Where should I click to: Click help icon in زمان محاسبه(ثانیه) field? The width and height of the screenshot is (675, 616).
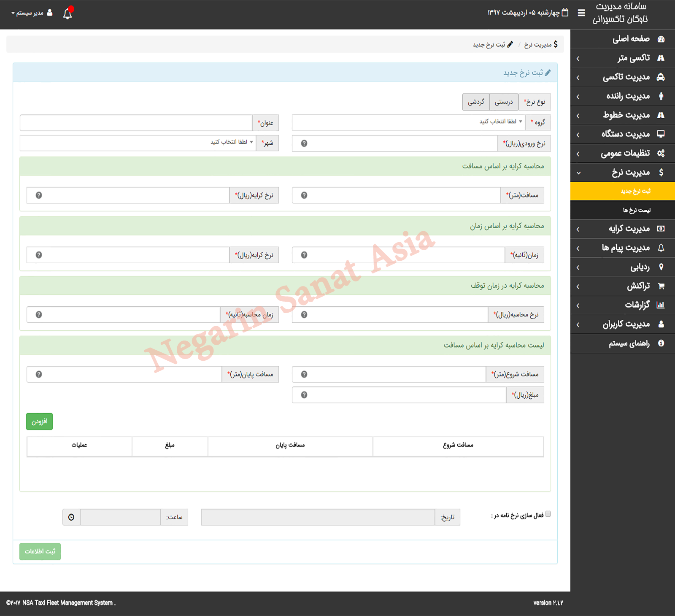[39, 315]
